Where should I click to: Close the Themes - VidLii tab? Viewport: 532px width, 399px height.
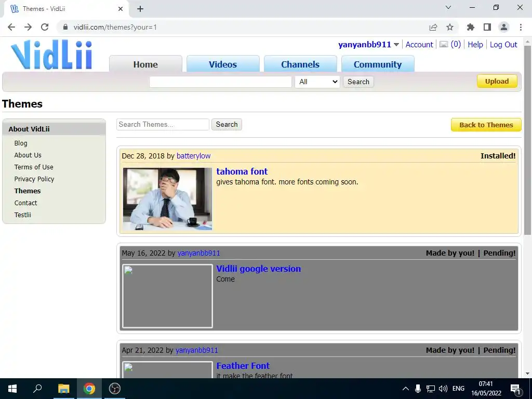click(x=121, y=9)
